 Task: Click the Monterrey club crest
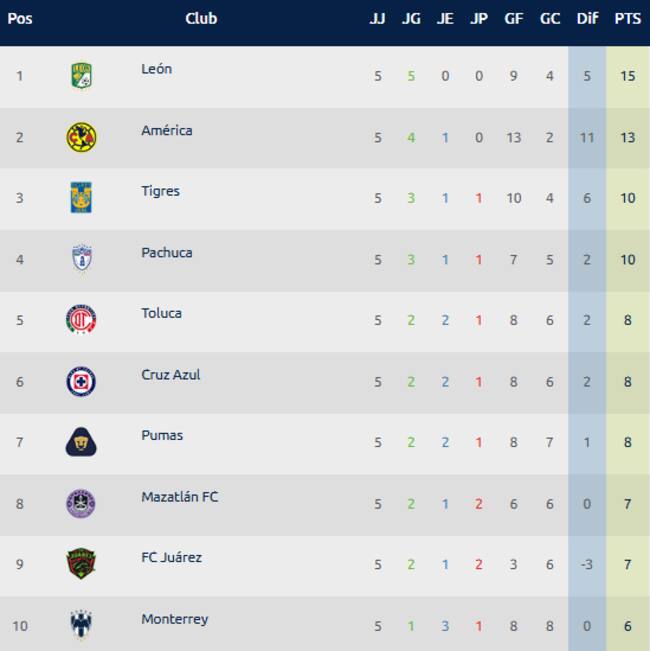click(x=81, y=625)
